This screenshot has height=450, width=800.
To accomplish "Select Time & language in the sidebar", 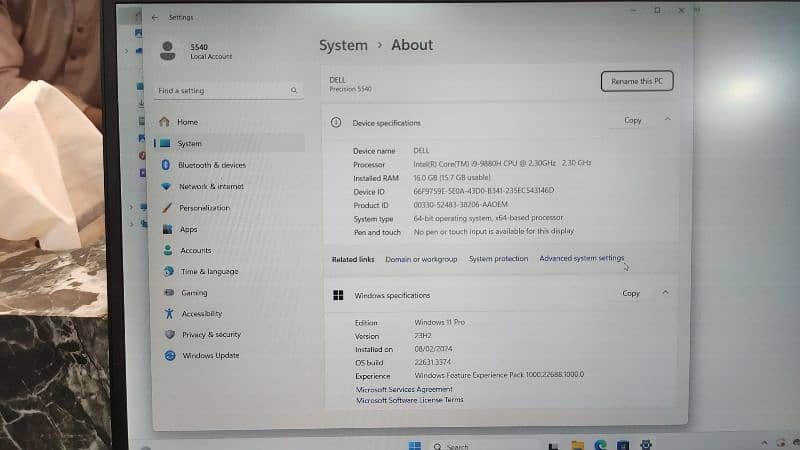I will point(209,272).
